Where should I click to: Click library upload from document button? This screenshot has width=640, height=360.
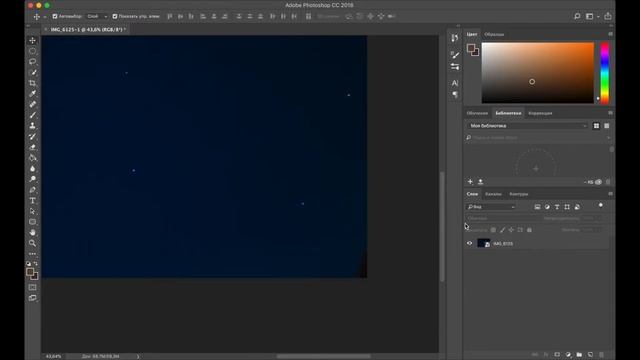480,182
